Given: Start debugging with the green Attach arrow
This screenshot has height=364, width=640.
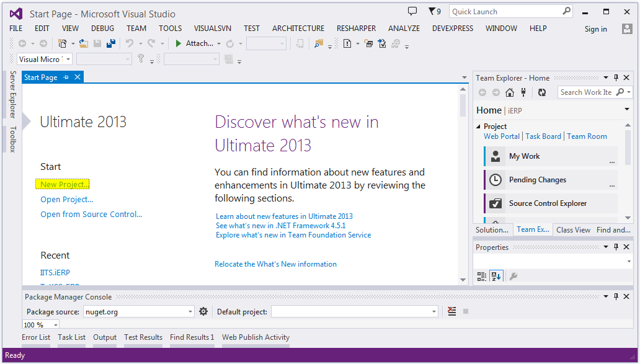Looking at the screenshot, I should pos(178,43).
